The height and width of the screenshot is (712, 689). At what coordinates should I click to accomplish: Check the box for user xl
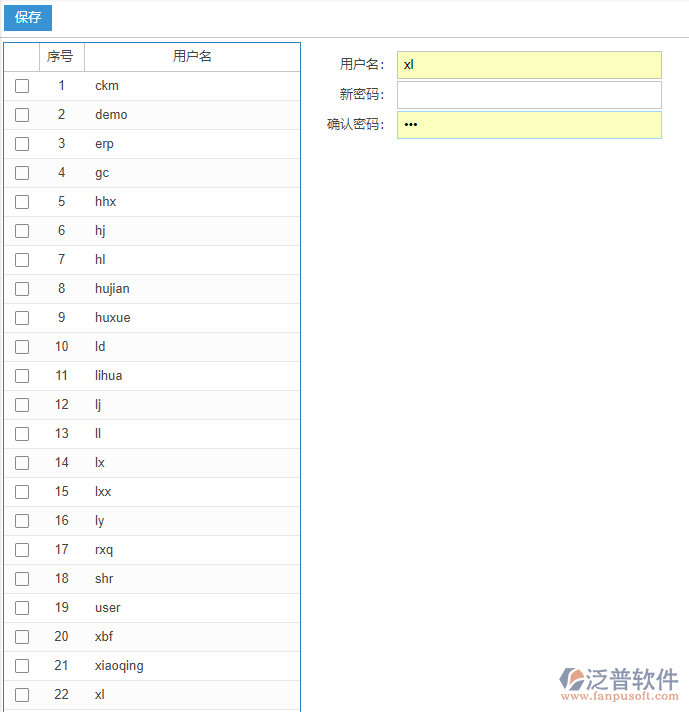(x=22, y=695)
